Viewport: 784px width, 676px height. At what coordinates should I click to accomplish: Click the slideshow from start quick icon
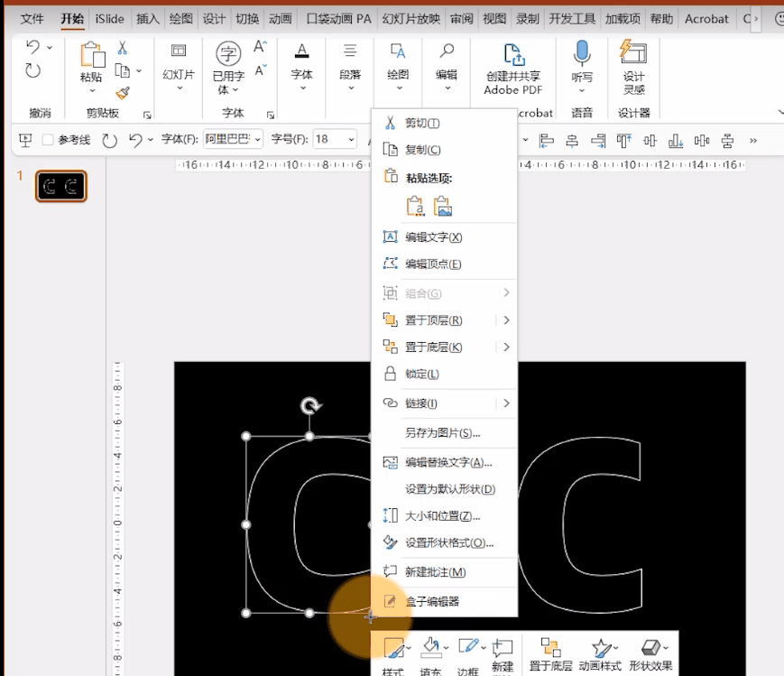(x=25, y=140)
